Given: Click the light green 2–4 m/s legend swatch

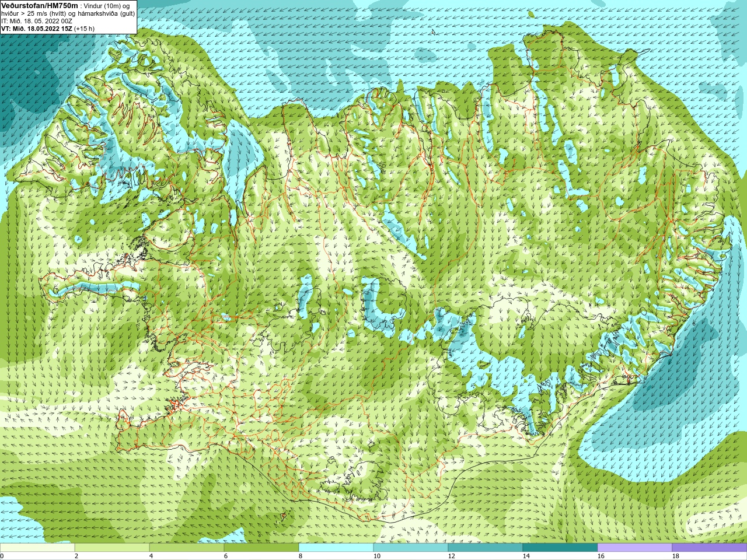Looking at the screenshot, I should [112, 548].
